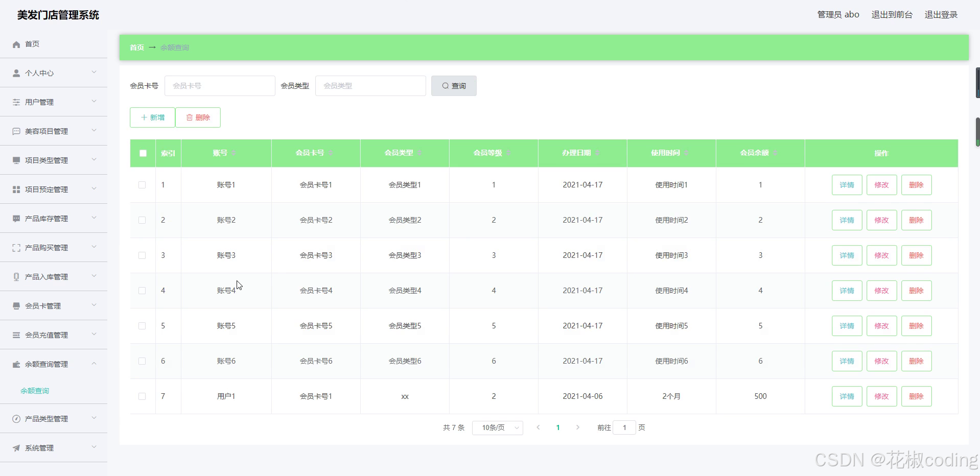
Task: Click the grid icon for 项目预定管理
Action: pos(16,189)
